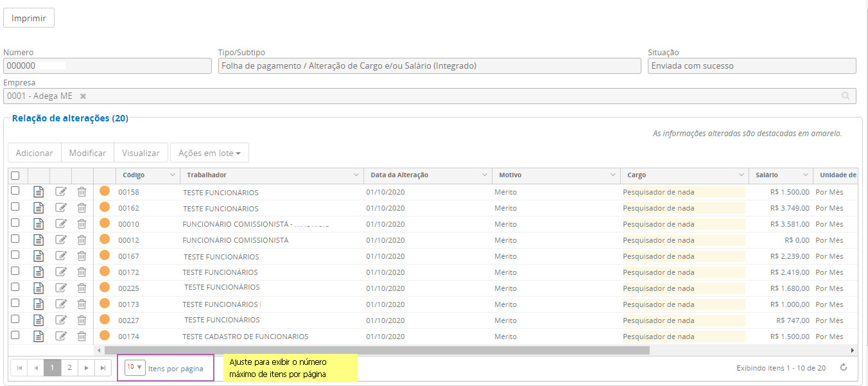Select checkbox for row 00012
Screen dimensions: 868x386
coord(15,238)
